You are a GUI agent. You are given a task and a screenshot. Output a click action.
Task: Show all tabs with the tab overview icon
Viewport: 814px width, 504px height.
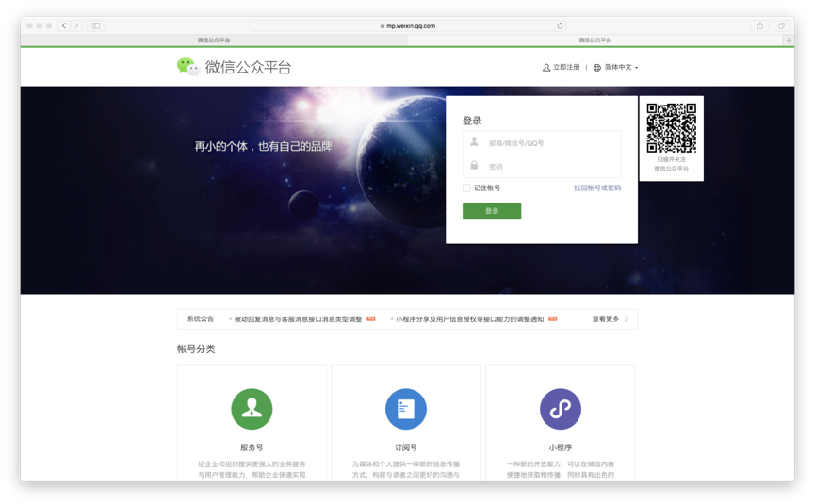click(781, 25)
